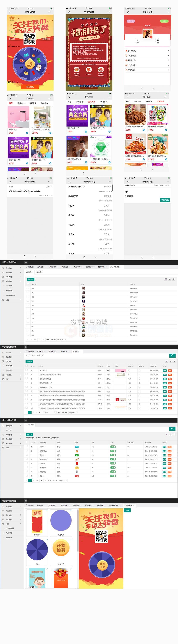Click export icon in virtual users table toolbar
This screenshot has height=644, width=178.
170,279
